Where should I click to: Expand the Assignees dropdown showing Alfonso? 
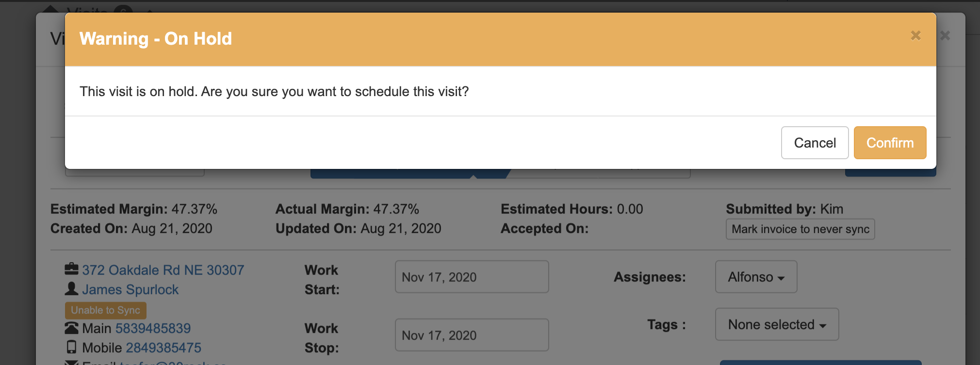(755, 277)
